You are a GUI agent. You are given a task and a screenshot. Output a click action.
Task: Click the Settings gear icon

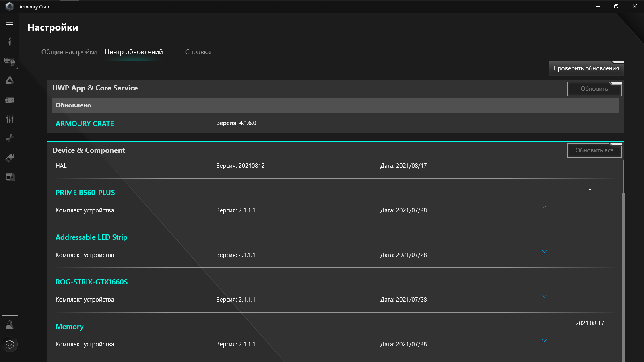(10, 344)
